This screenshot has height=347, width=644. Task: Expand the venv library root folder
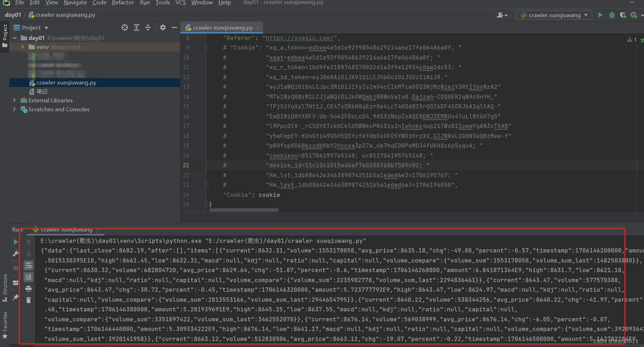pyautogui.click(x=22, y=47)
